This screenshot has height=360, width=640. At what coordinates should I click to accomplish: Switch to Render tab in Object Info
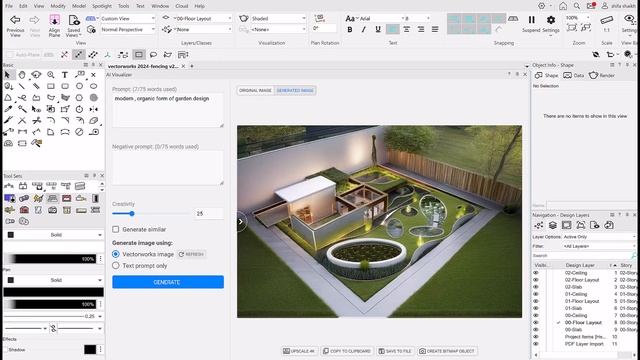(x=602, y=76)
